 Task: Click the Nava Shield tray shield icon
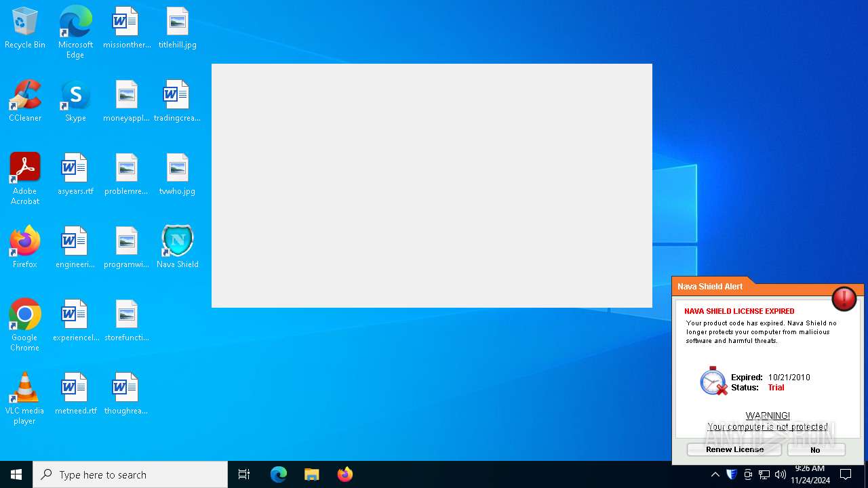[x=732, y=474]
